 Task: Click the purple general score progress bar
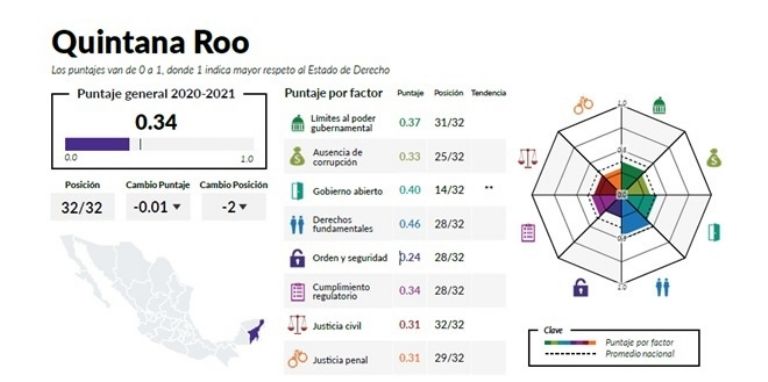pyautogui.click(x=97, y=144)
